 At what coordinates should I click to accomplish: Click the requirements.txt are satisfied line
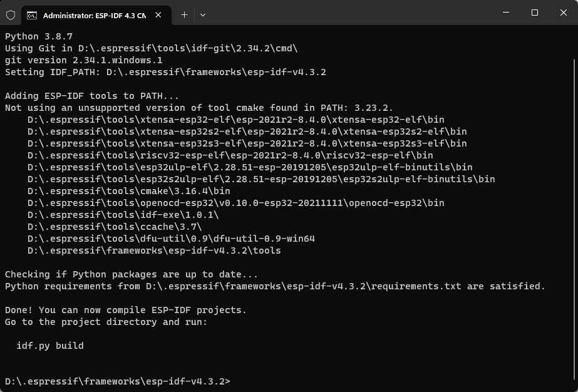275,286
